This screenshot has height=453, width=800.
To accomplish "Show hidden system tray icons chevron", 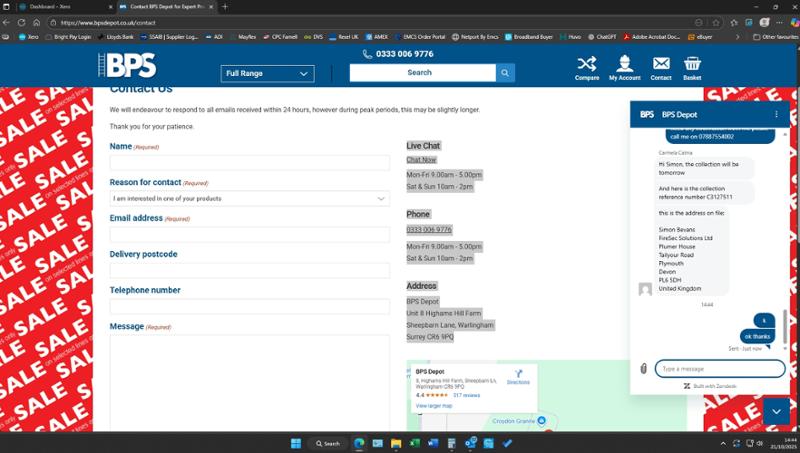I will tap(722, 443).
